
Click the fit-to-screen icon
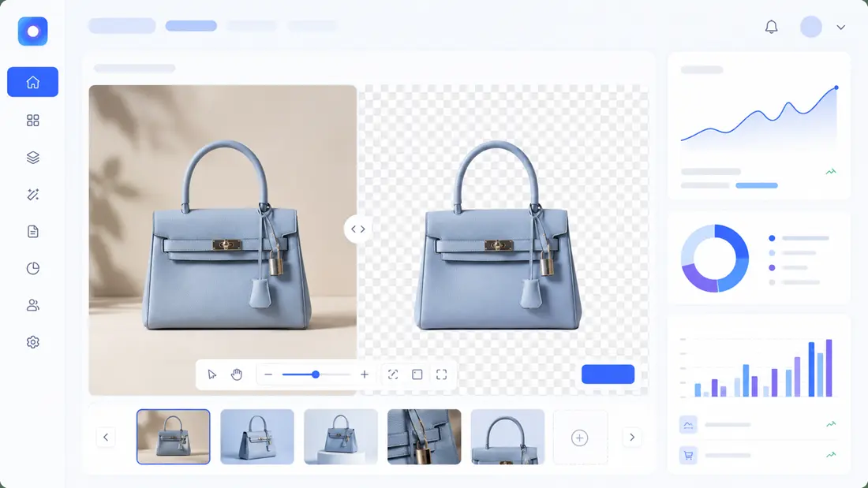tap(393, 374)
